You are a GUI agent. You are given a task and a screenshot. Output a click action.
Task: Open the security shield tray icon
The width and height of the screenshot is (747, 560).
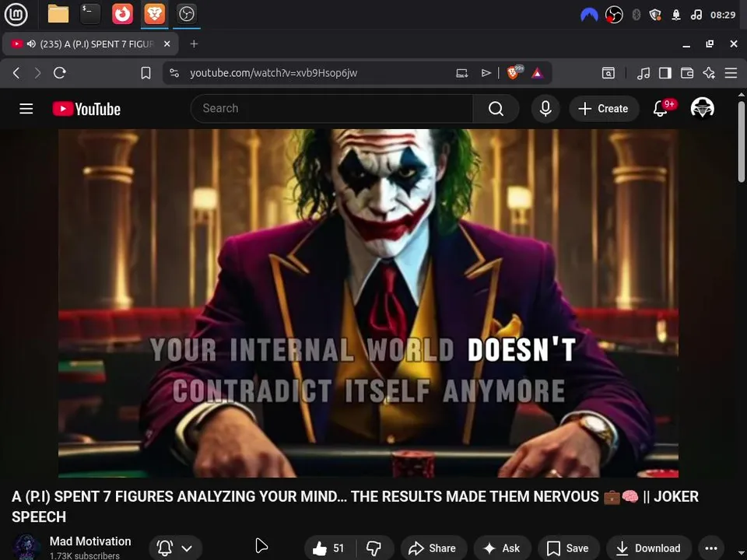pyautogui.click(x=655, y=15)
